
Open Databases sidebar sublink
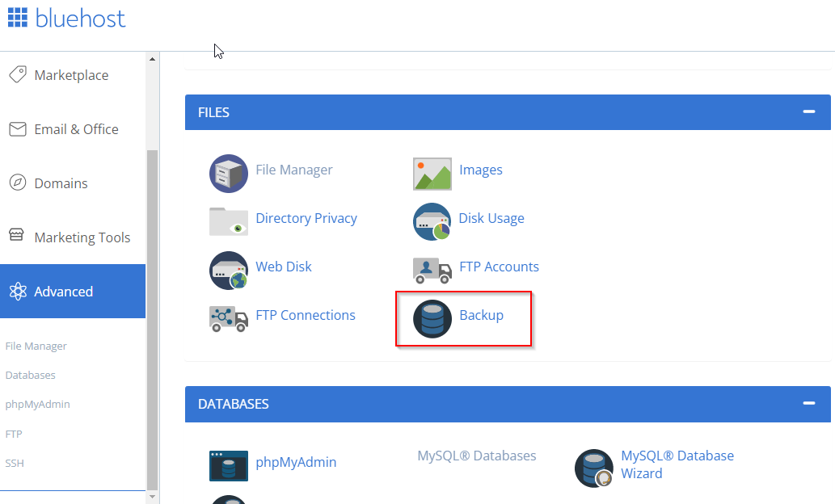31,376
